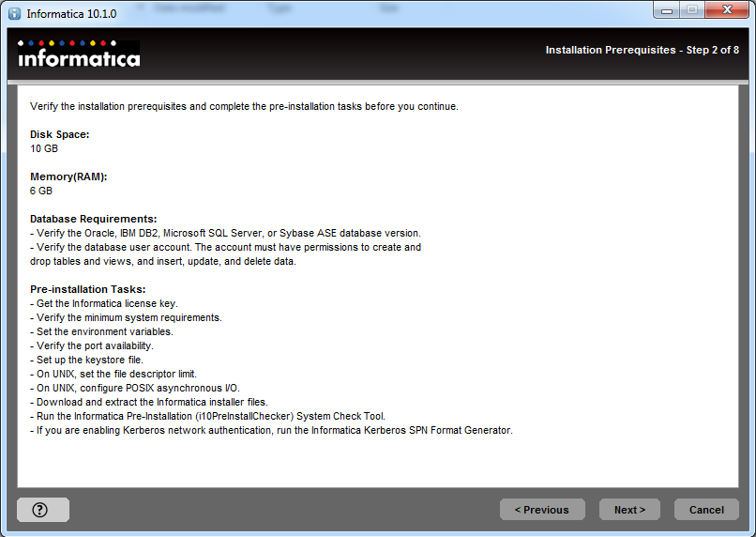This screenshot has width=756, height=537.
Task: Click 'Verify the minimum system requirements' line
Action: (126, 317)
